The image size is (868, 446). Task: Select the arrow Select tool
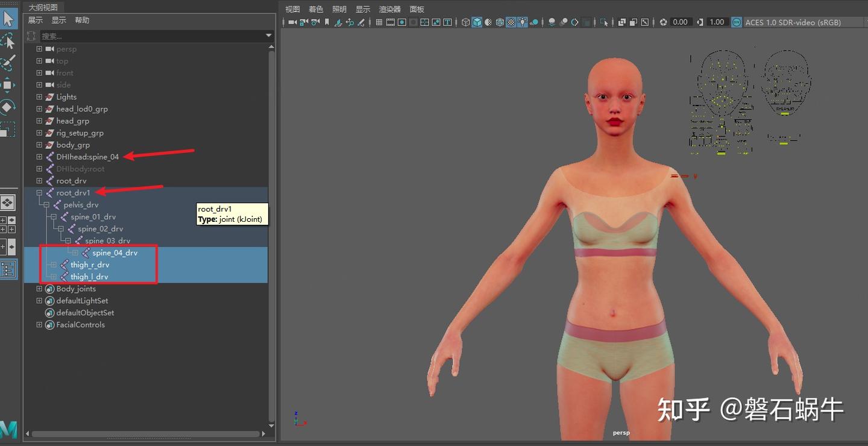coord(8,18)
